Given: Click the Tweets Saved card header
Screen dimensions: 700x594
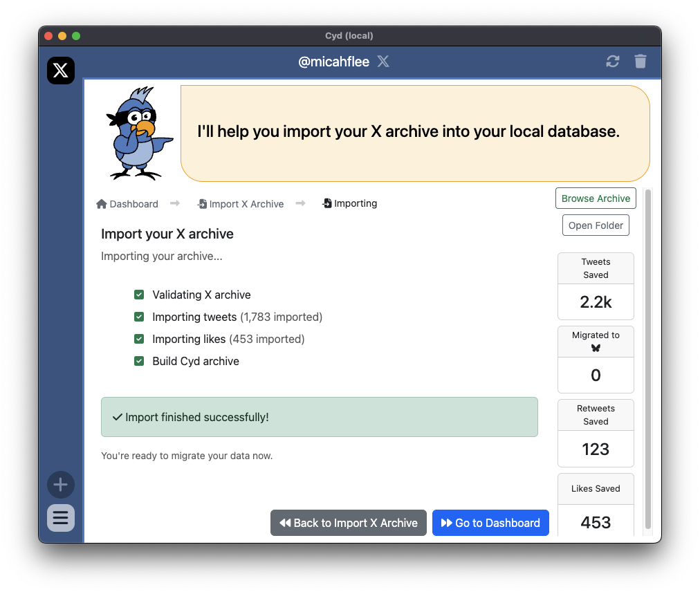Looking at the screenshot, I should [x=596, y=268].
